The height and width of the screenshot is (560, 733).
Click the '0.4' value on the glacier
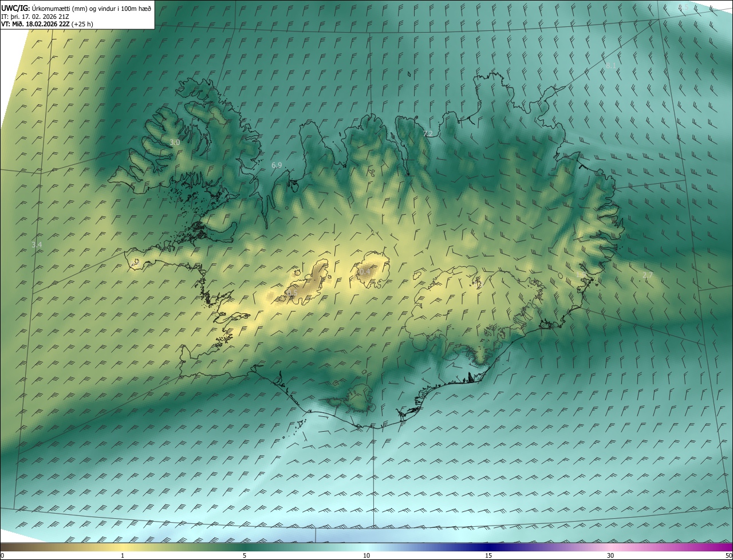coord(364,272)
